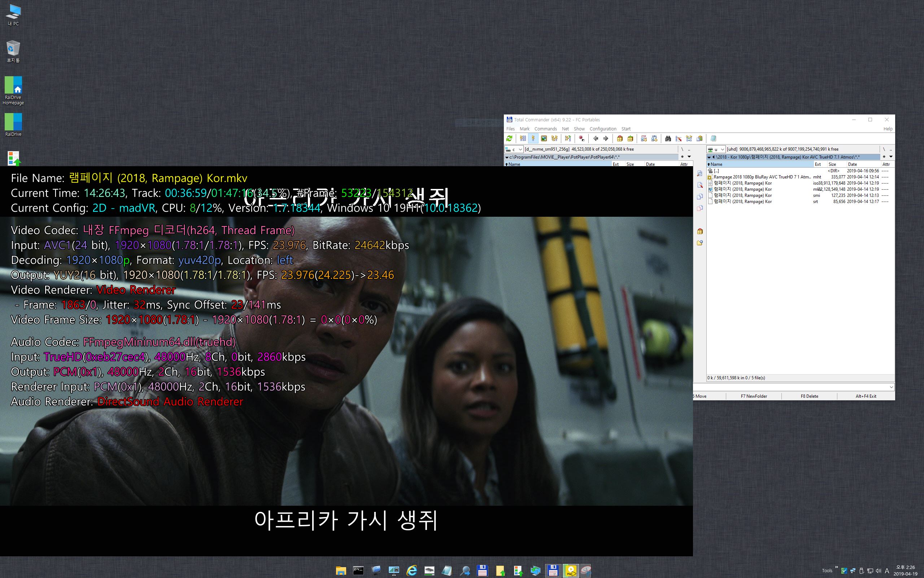Select the full details view icon
The width and height of the screenshot is (924, 578).
tap(533, 138)
